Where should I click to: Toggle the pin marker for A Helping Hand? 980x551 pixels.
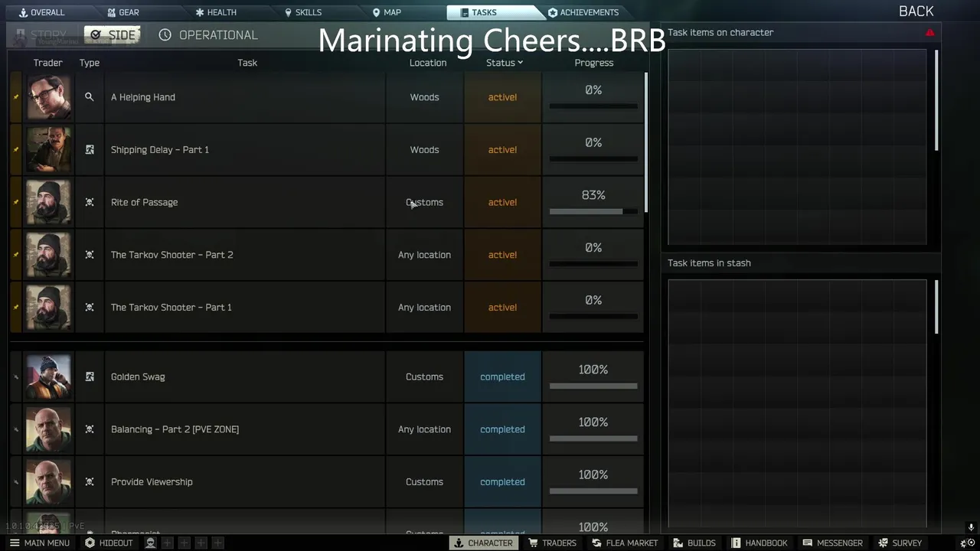tap(16, 97)
